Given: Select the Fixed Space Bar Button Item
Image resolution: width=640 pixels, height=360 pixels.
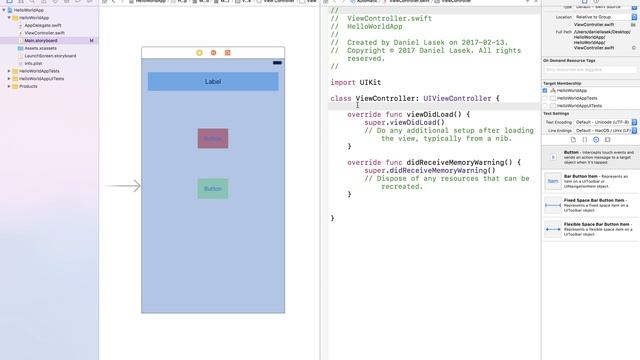Looking at the screenshot, I should tap(591, 205).
